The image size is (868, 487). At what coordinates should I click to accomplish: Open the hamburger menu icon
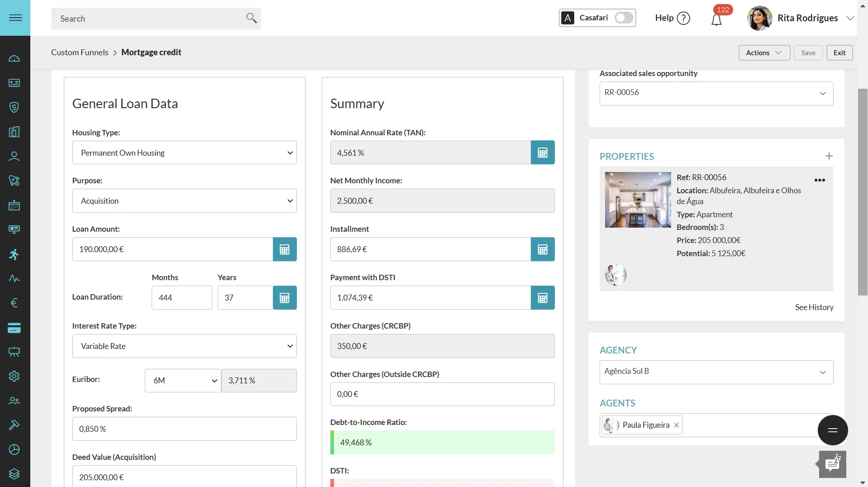click(15, 18)
